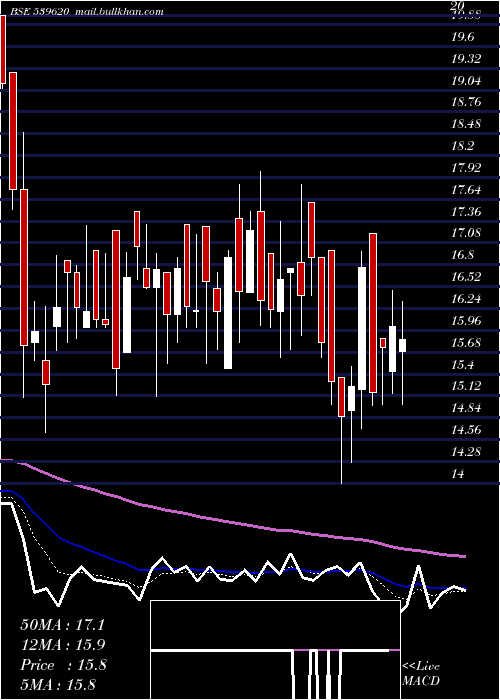Click the 17.08 price axis label
Viewport: 500px width, 700px height.
pos(466,233)
